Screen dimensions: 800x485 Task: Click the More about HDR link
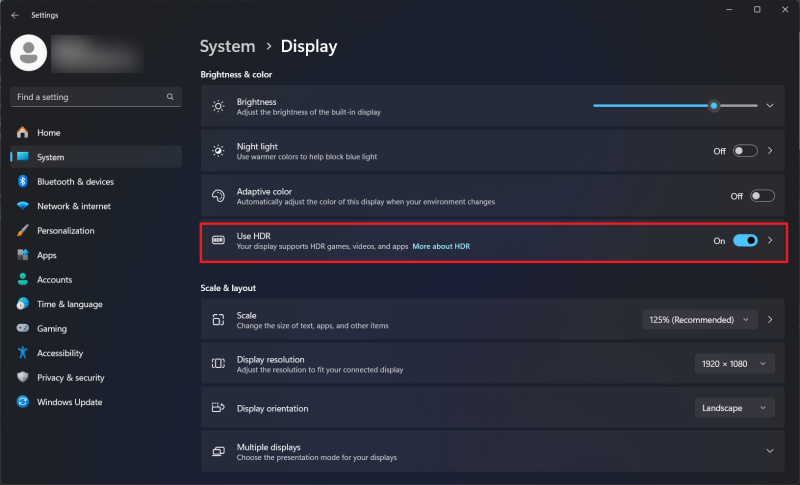coord(441,246)
